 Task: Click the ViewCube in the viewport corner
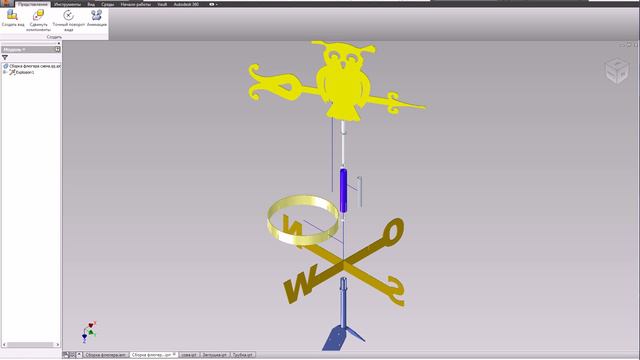pos(617,71)
